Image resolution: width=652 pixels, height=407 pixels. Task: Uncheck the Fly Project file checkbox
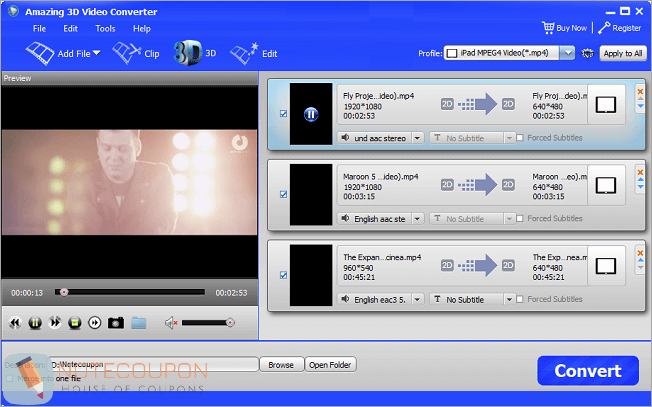click(x=284, y=113)
